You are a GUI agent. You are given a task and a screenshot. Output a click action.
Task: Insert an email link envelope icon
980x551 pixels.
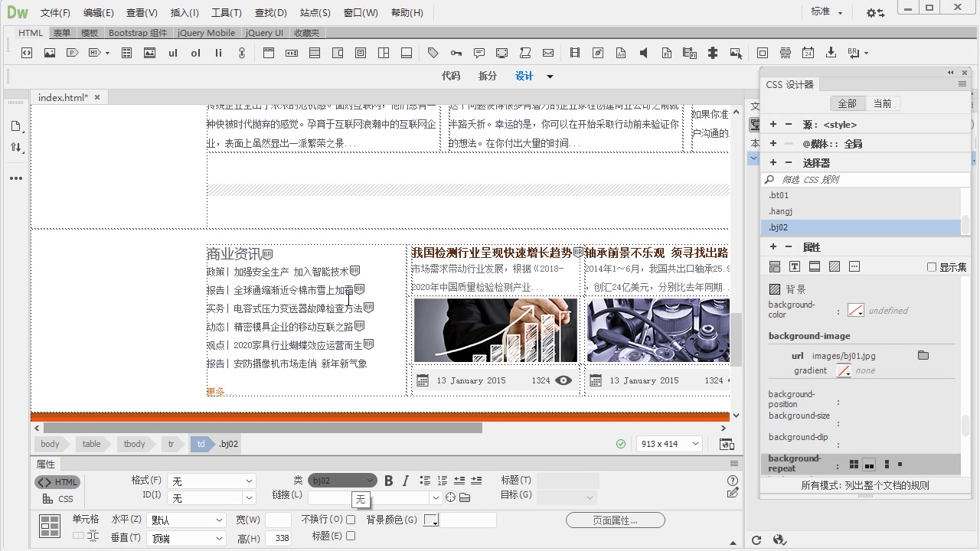point(548,53)
